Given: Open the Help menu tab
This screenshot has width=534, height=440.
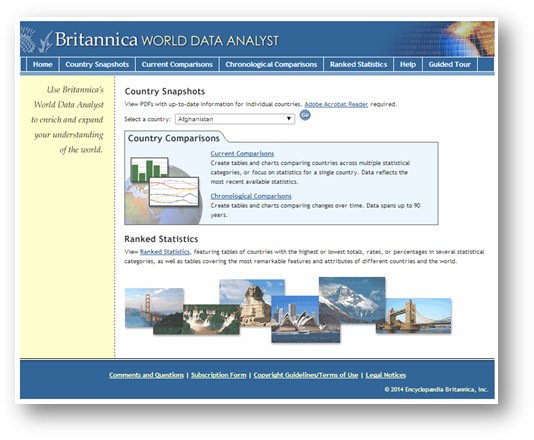Looking at the screenshot, I should tap(408, 64).
